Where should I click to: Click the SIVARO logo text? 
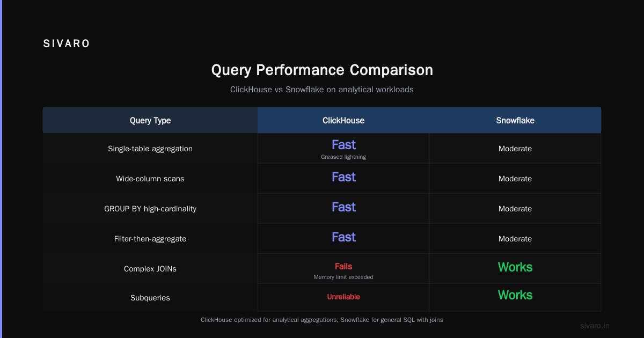click(x=67, y=44)
